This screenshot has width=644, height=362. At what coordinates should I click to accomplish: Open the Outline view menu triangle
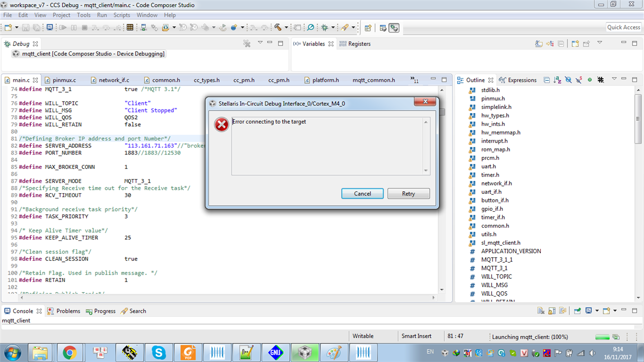[x=614, y=80]
